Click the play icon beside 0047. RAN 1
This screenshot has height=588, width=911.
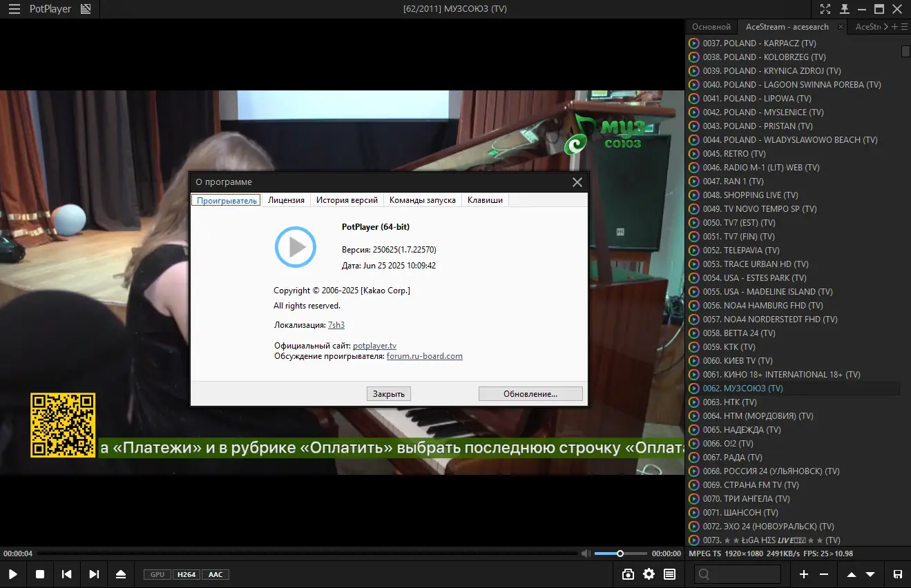(x=694, y=182)
